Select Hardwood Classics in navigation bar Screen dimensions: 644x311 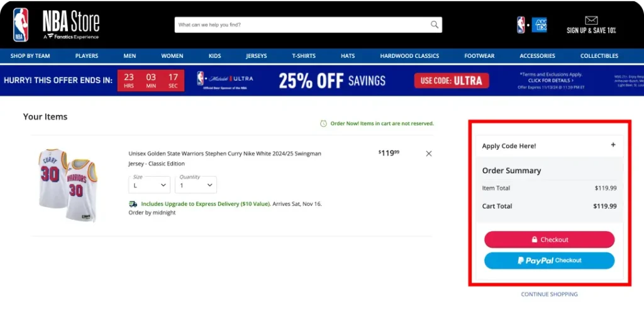(x=409, y=56)
